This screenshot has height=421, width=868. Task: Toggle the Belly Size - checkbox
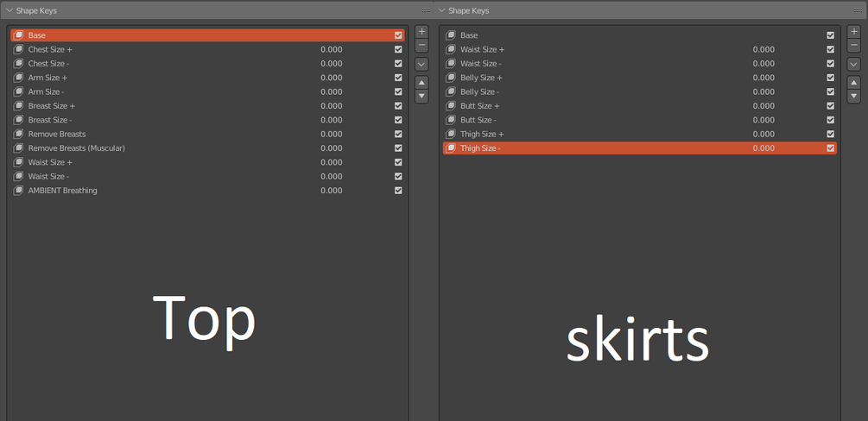830,91
